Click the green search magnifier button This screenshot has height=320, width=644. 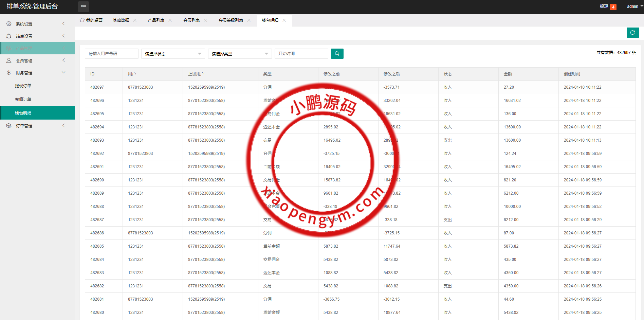click(337, 54)
